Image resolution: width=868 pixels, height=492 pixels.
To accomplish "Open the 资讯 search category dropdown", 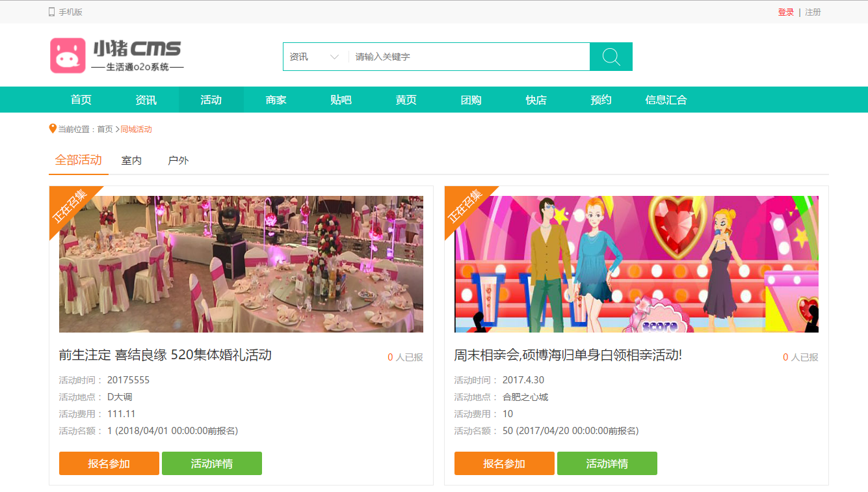I will tap(315, 57).
